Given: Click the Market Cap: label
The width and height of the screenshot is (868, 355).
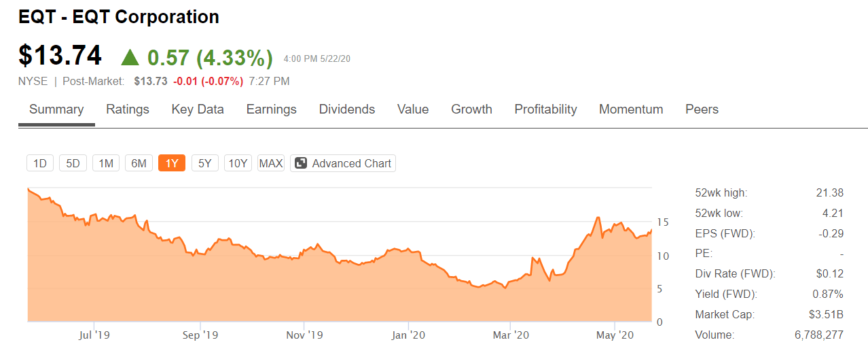Looking at the screenshot, I should [725, 315].
